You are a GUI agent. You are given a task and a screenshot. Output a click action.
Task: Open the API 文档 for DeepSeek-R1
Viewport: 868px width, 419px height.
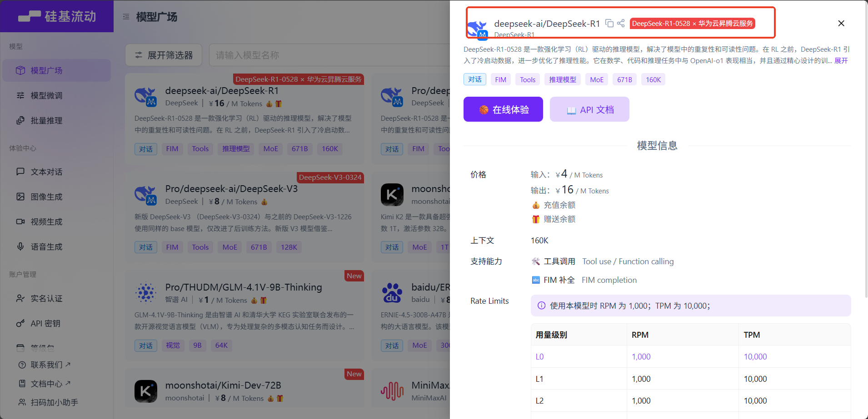pos(589,109)
